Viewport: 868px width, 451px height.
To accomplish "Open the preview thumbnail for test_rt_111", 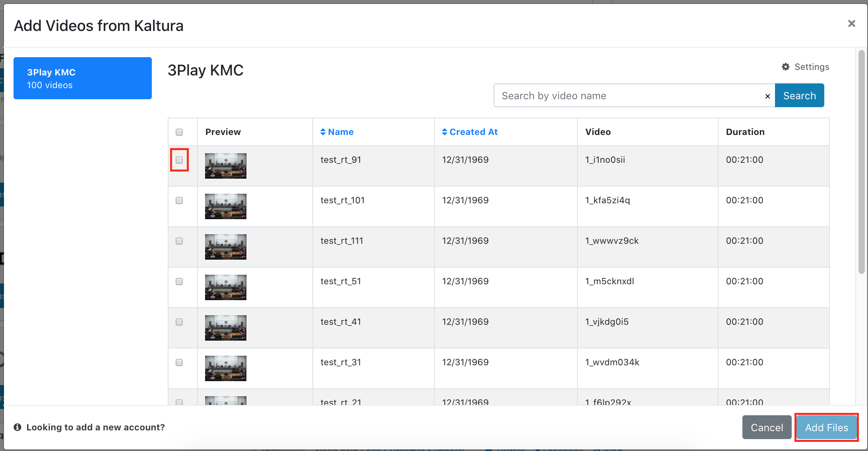I will click(x=226, y=247).
